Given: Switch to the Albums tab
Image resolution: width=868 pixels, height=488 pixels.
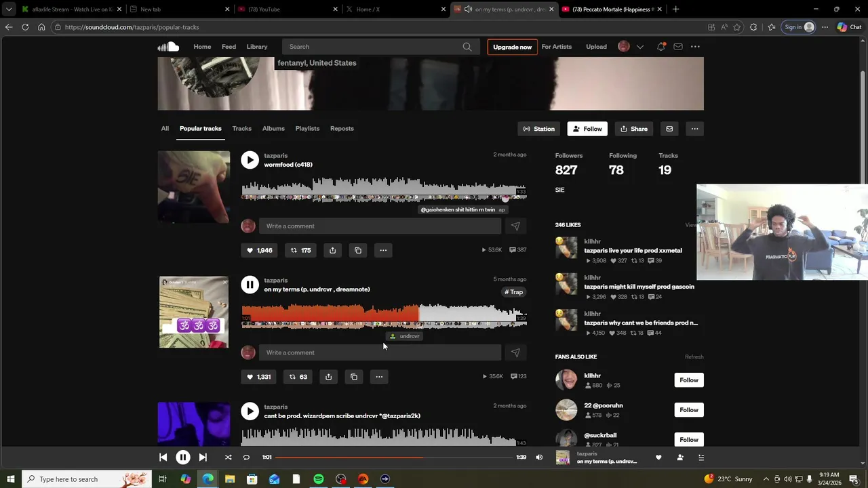Looking at the screenshot, I should pos(273,129).
